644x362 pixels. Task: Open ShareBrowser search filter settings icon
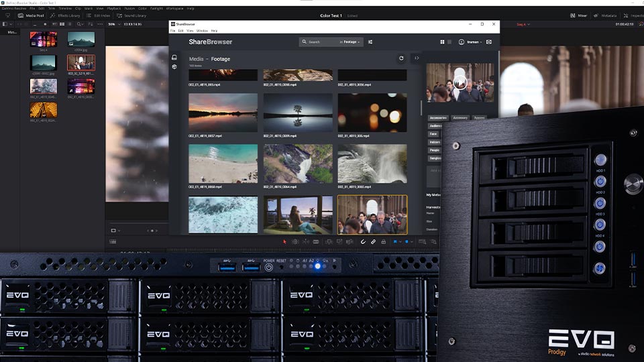pos(370,42)
